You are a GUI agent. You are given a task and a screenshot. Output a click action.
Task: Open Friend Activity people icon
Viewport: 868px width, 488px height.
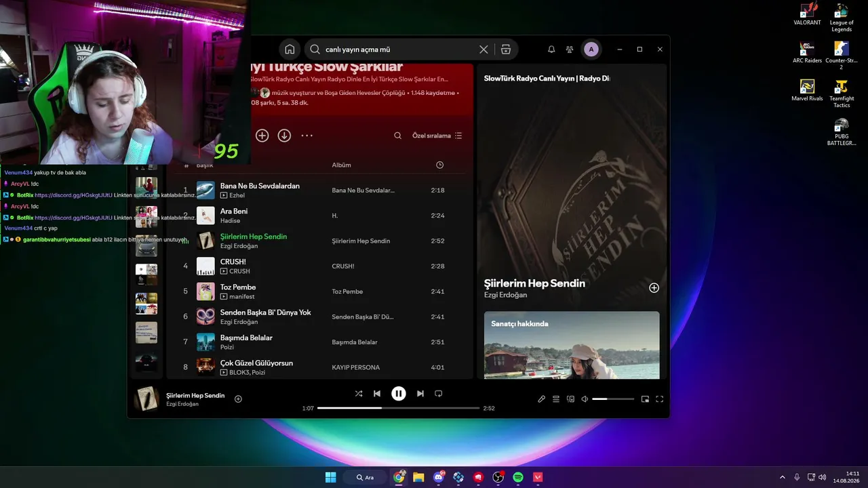point(570,49)
